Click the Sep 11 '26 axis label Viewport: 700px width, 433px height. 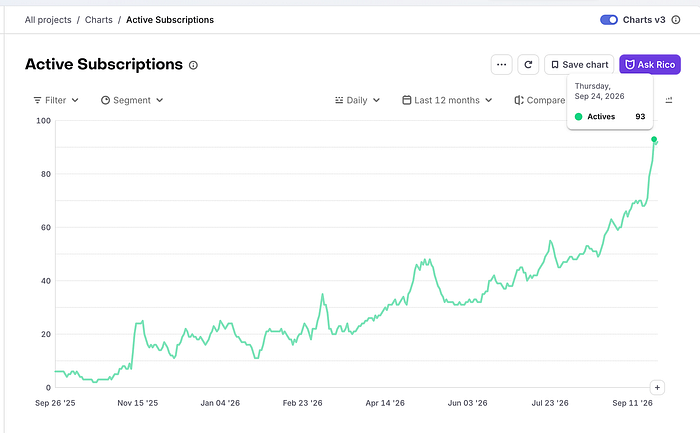632,403
